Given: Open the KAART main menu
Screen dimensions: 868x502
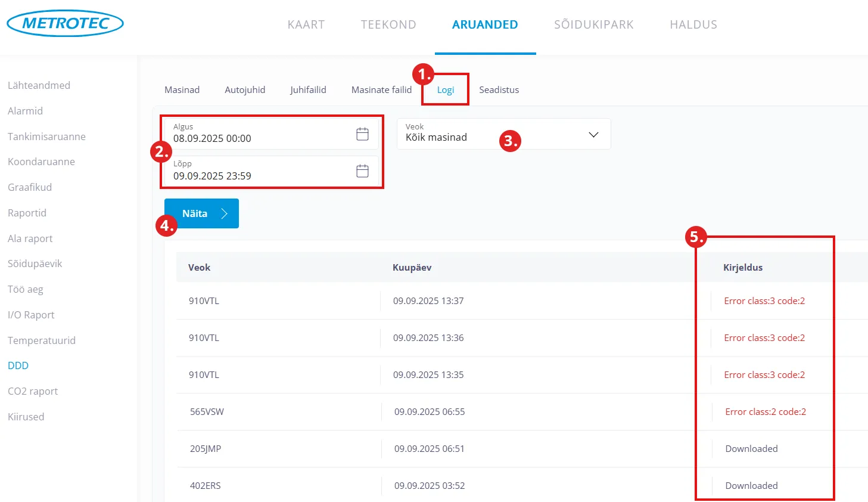Looking at the screenshot, I should click(306, 24).
